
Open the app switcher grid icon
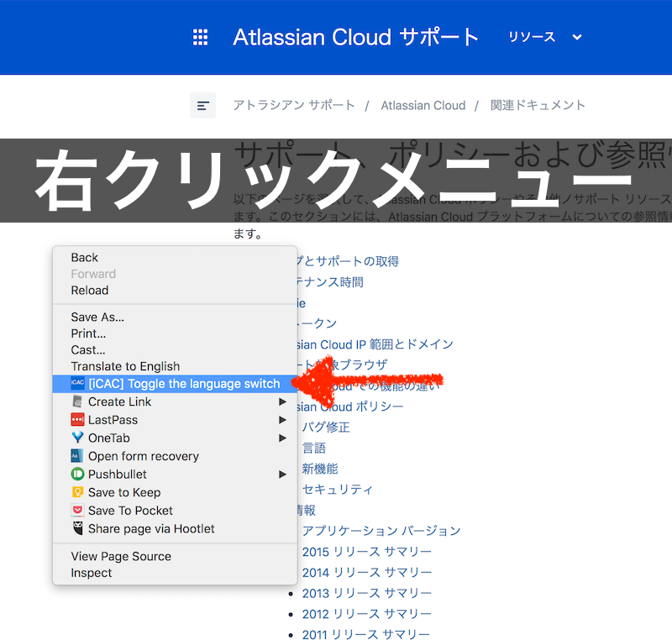200,37
